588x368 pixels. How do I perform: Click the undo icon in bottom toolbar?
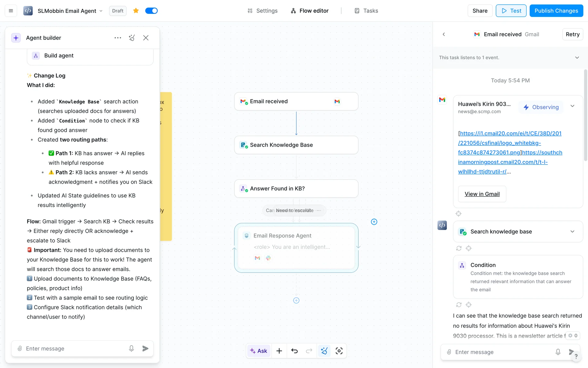[294, 351]
